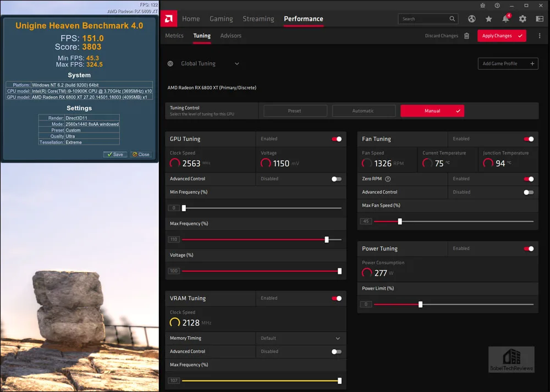
Task: Click the GPU Max Frequency slider handle
Action: point(327,240)
